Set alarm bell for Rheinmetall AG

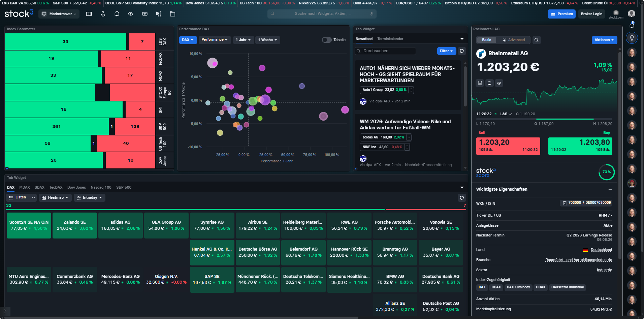click(489, 83)
